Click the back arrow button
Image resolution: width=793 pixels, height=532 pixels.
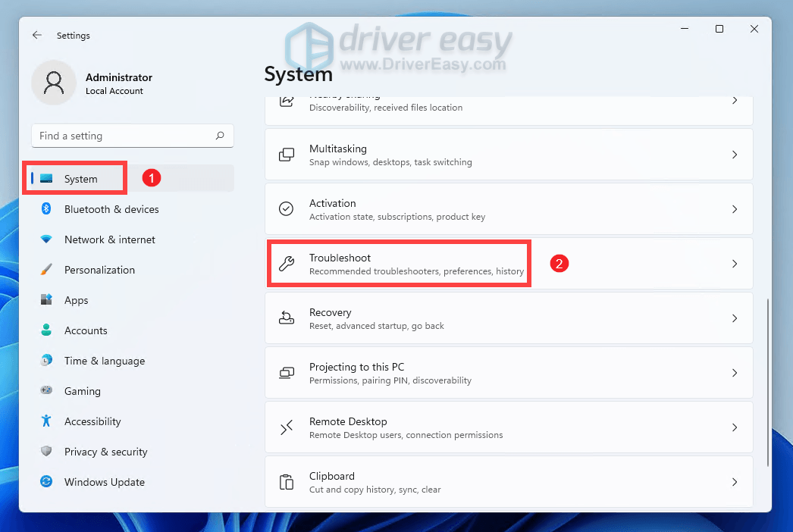(36, 35)
